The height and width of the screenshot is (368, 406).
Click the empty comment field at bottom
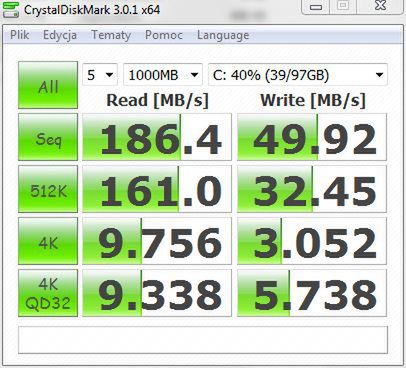pos(203,340)
